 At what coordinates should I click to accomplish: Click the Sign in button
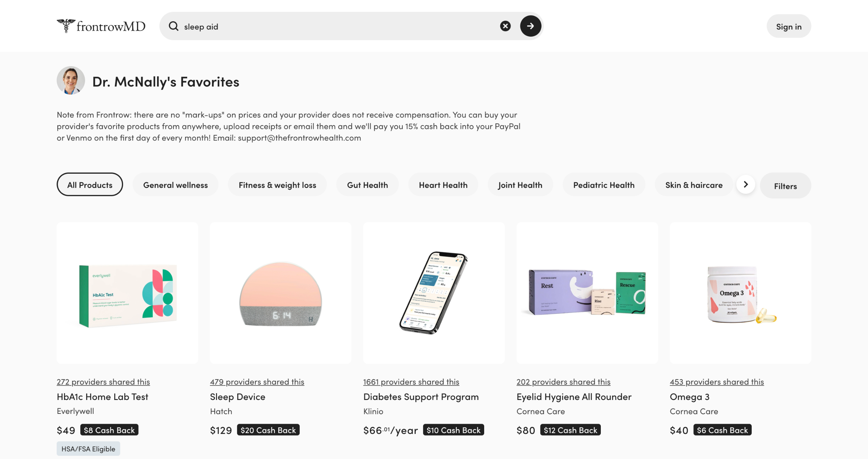point(789,26)
